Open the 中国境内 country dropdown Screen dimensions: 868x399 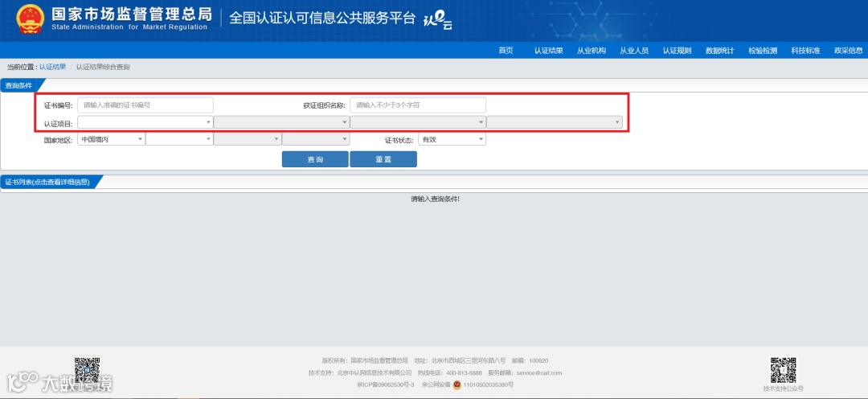pos(111,139)
